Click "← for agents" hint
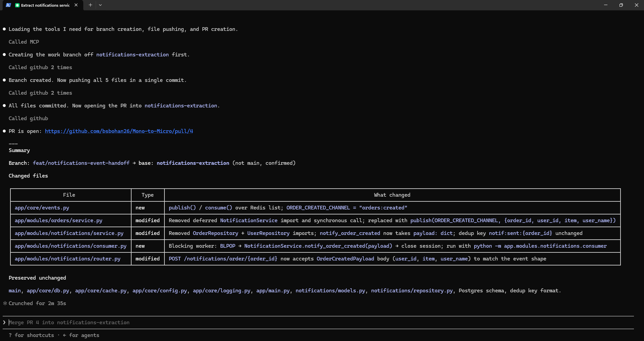 81,335
